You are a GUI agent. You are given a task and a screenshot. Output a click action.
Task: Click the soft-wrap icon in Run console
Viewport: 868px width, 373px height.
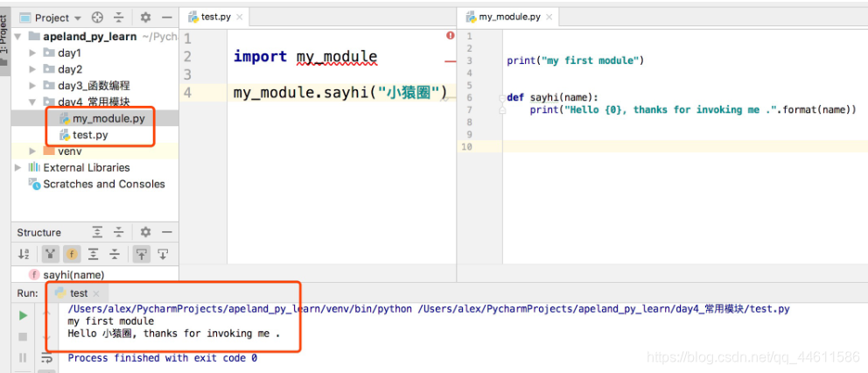pyautogui.click(x=45, y=357)
